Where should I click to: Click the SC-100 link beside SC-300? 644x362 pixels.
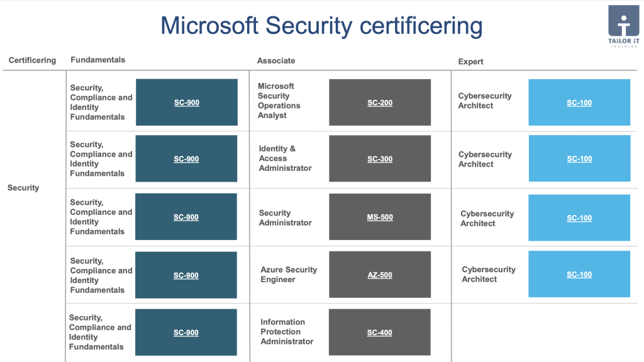click(x=579, y=159)
